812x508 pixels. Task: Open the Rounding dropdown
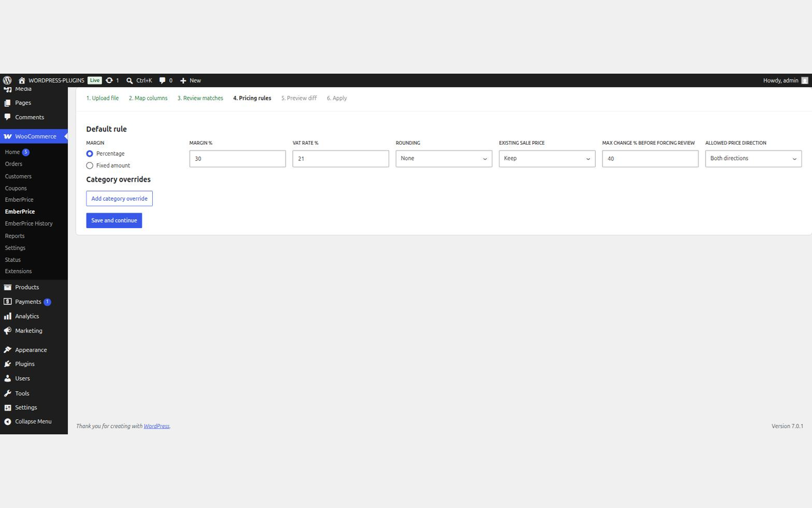(444, 159)
